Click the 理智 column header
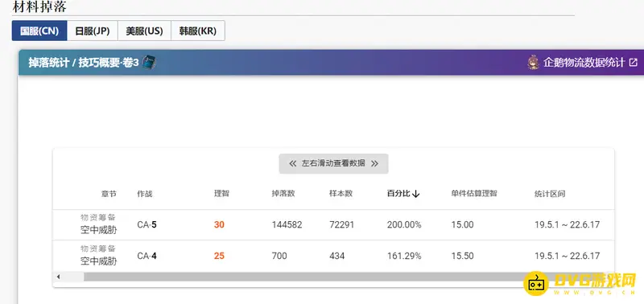Screen dimensions: 644x304 click(x=221, y=194)
